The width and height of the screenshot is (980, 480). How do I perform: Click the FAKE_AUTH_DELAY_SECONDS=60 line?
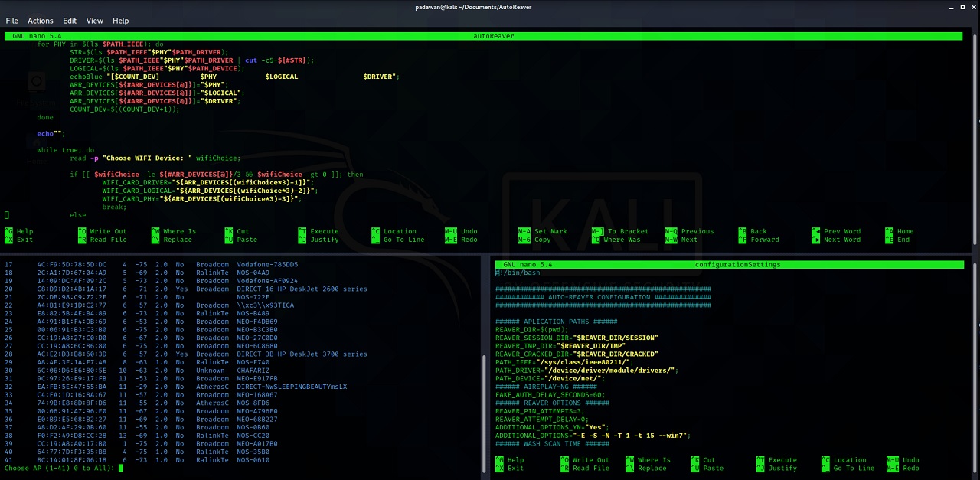pyautogui.click(x=550, y=394)
